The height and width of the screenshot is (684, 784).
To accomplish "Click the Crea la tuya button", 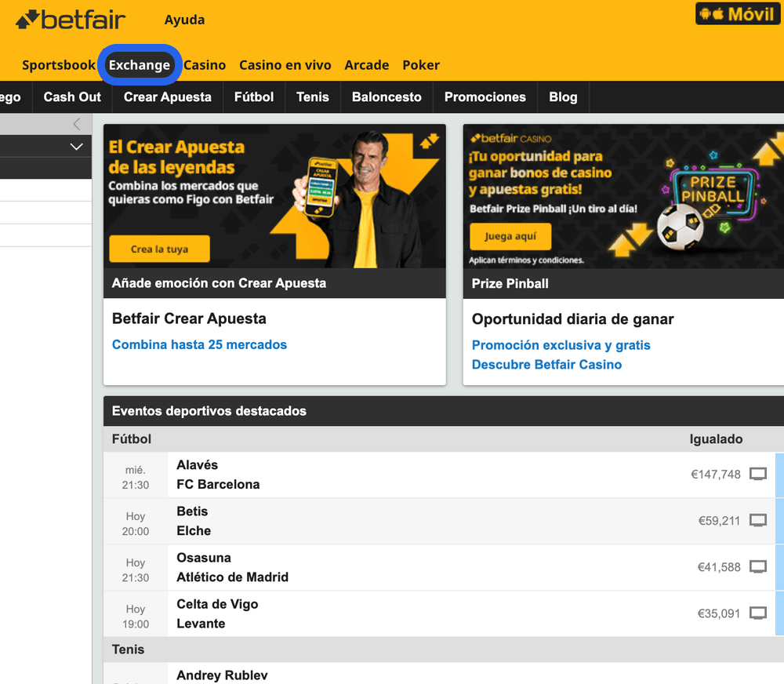I will pyautogui.click(x=159, y=249).
